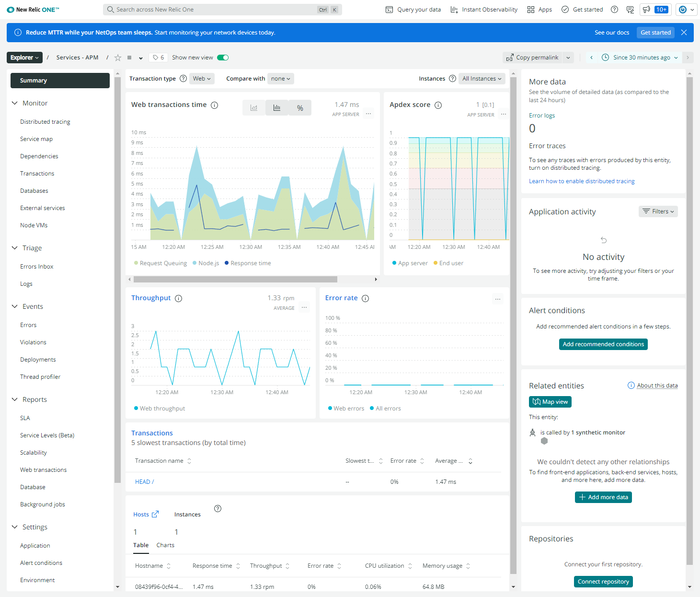Click the left sidebar vertical scrollbar

tap(117, 280)
